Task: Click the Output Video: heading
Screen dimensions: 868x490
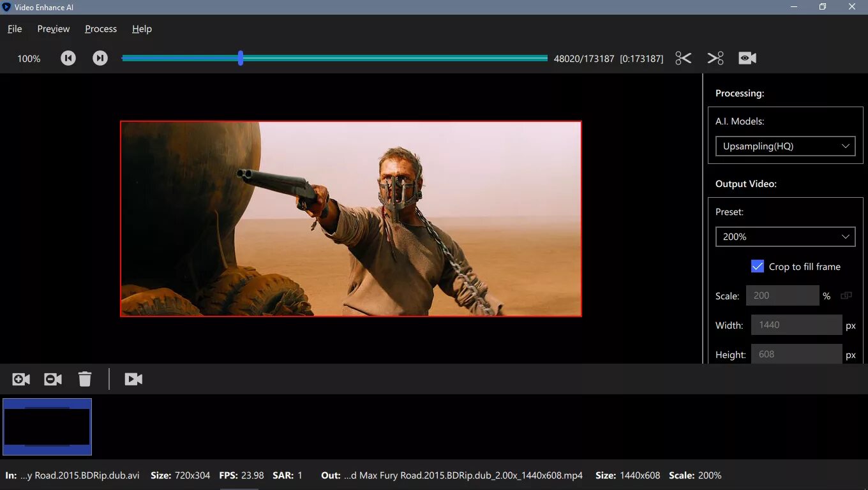Action: [x=746, y=184]
